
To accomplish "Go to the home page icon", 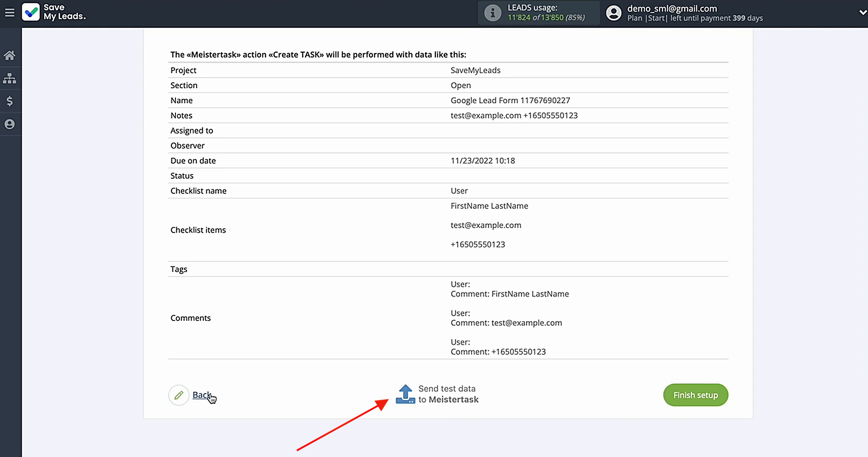I will coord(9,55).
